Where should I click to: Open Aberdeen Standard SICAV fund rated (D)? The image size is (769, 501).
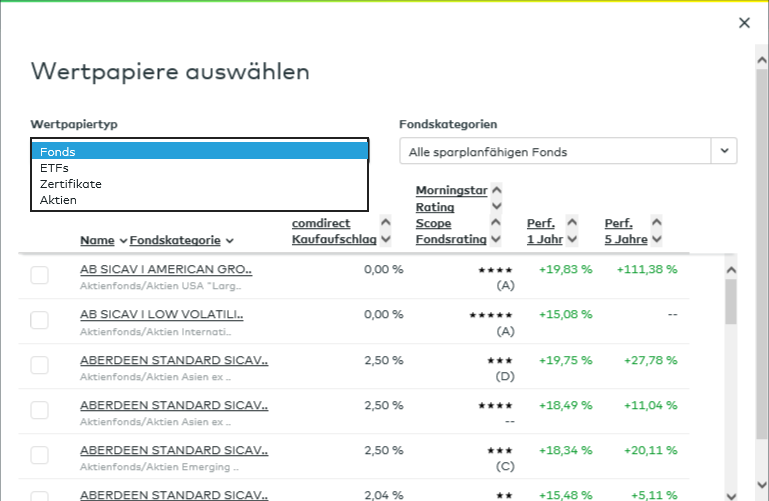[174, 360]
